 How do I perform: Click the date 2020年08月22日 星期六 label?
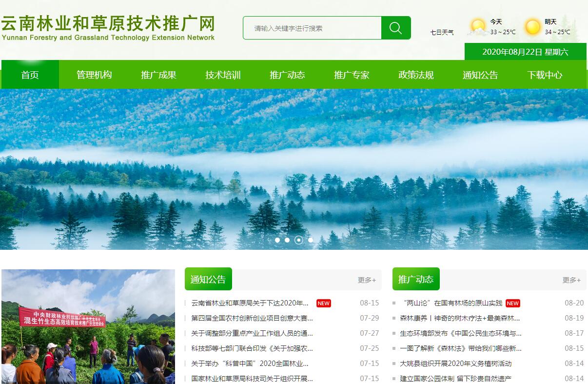click(525, 52)
